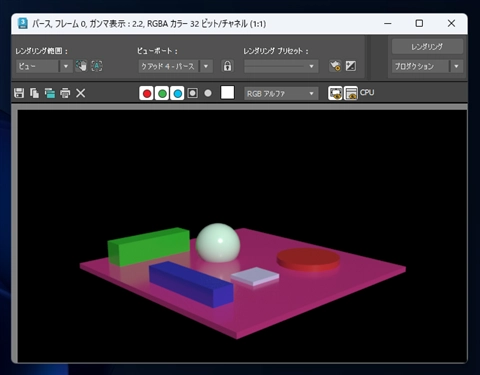This screenshot has width=480, height=375.
Task: Click the レンダリング render button
Action: pos(427,47)
